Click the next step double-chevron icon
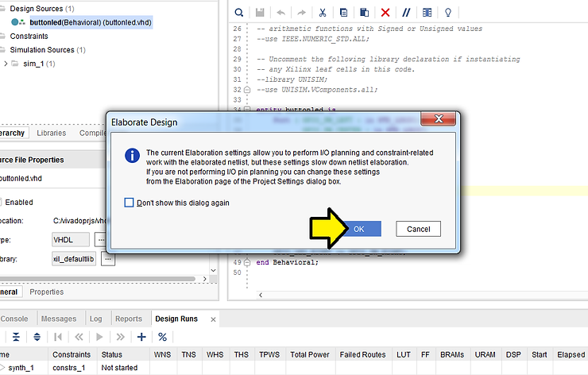Screen dimensions: 588x375 coord(120,337)
